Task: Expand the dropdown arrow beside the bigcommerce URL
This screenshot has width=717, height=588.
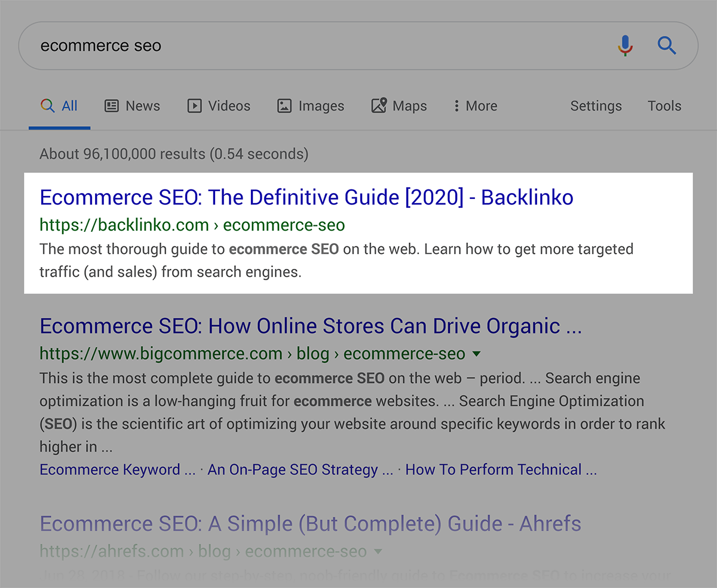Action: pyautogui.click(x=476, y=354)
